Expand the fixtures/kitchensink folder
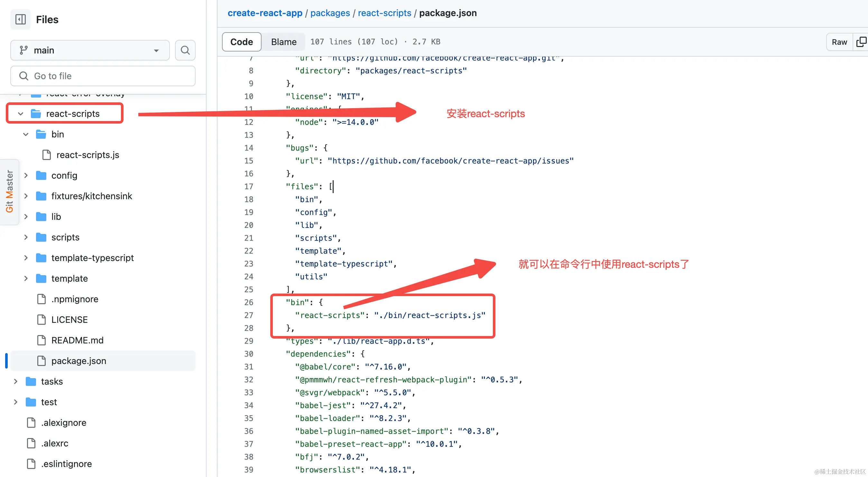 pyautogui.click(x=26, y=196)
